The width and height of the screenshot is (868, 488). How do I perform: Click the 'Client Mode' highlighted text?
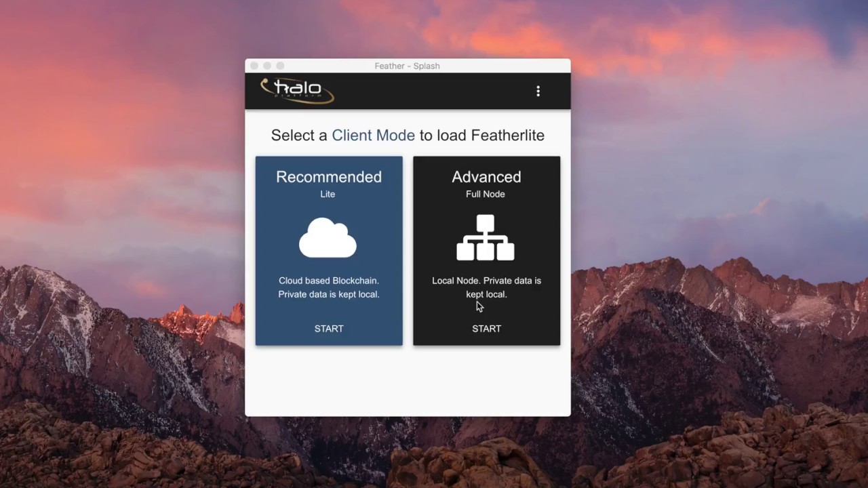pyautogui.click(x=373, y=136)
